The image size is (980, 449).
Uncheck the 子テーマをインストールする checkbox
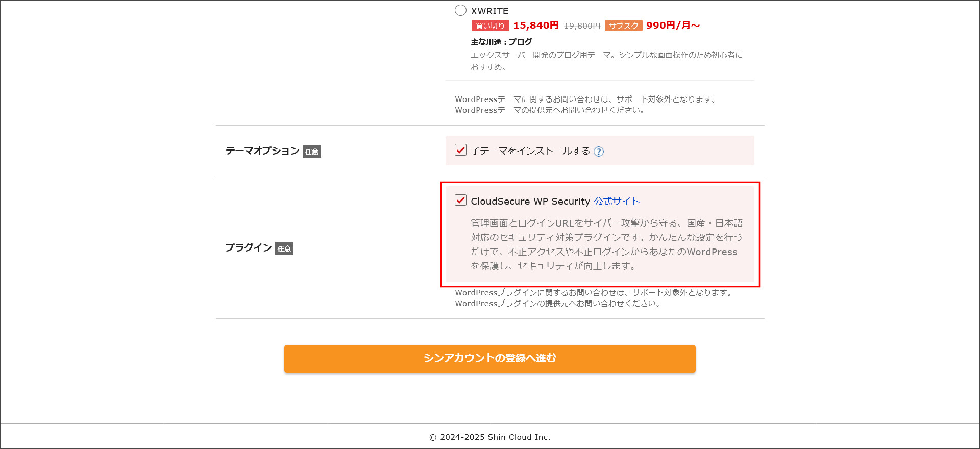(x=460, y=150)
